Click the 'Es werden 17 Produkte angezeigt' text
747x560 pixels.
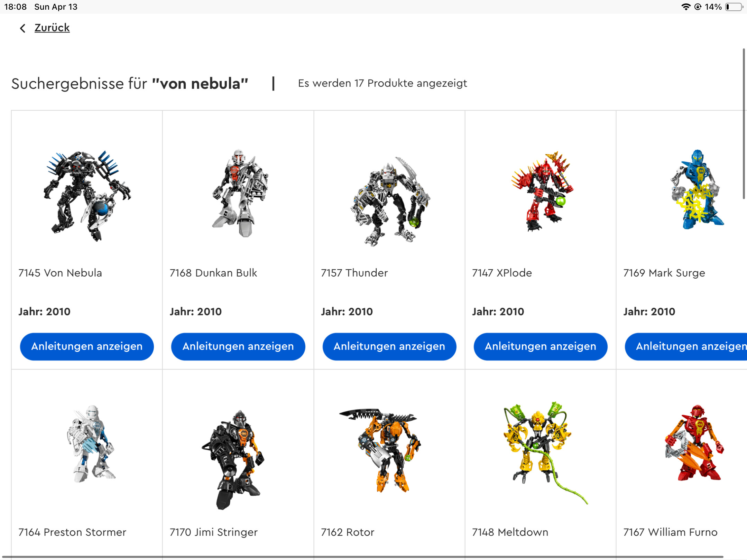pyautogui.click(x=382, y=83)
